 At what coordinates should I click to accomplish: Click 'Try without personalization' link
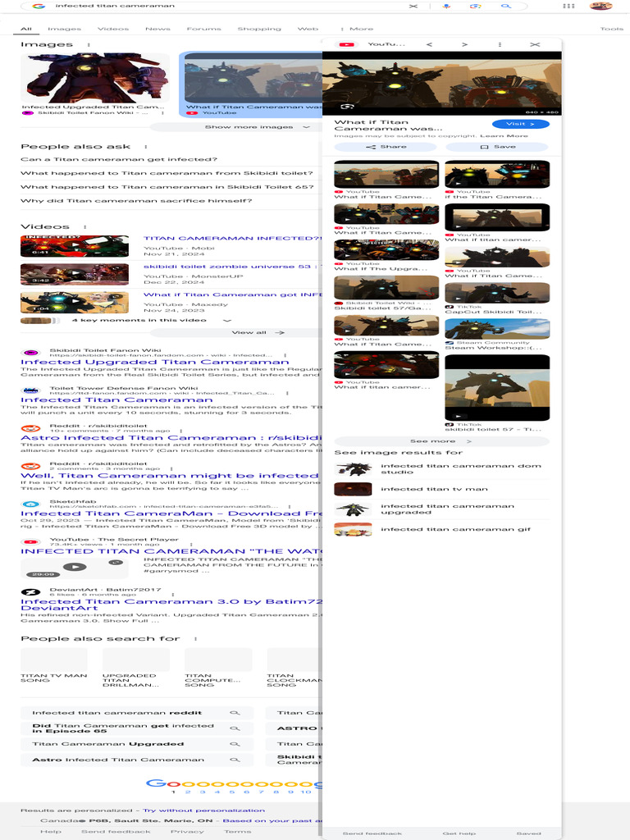pos(203,810)
